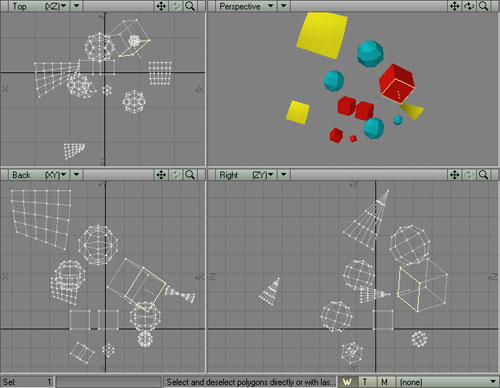500x388 pixels.
Task: Toggle the M morph map mode button
Action: coord(385,382)
